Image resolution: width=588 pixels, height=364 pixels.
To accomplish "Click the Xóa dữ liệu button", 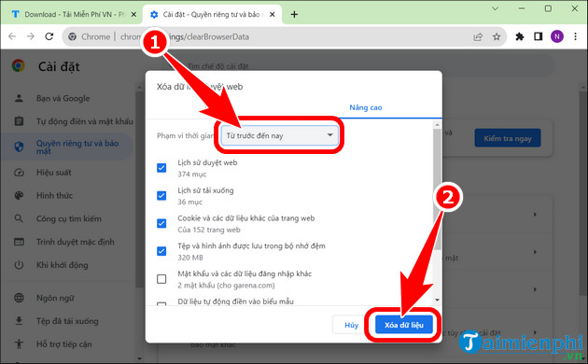I will click(x=404, y=325).
